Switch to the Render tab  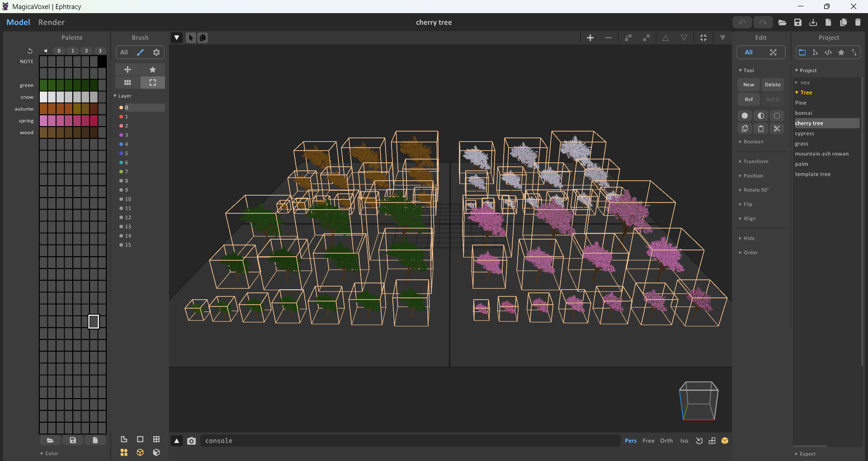(51, 22)
